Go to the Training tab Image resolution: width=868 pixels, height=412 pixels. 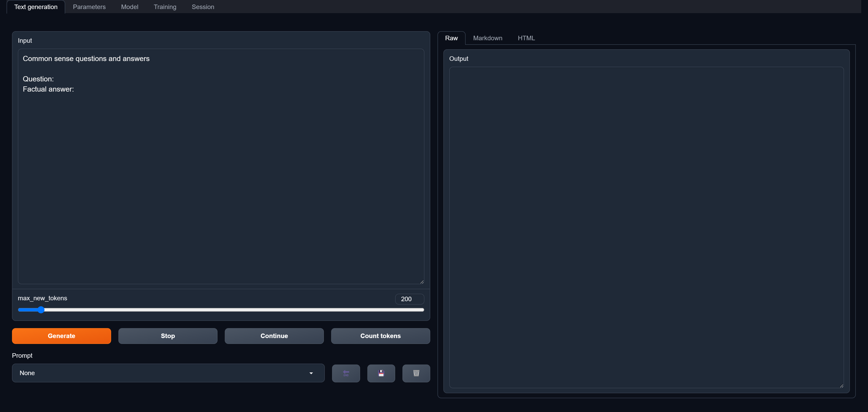tap(165, 7)
